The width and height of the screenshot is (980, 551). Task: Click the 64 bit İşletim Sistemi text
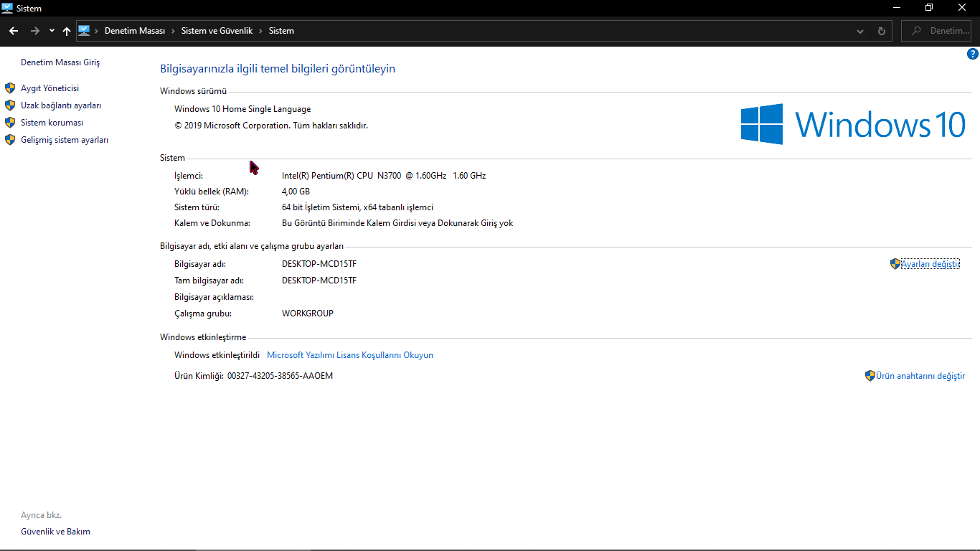coord(357,207)
